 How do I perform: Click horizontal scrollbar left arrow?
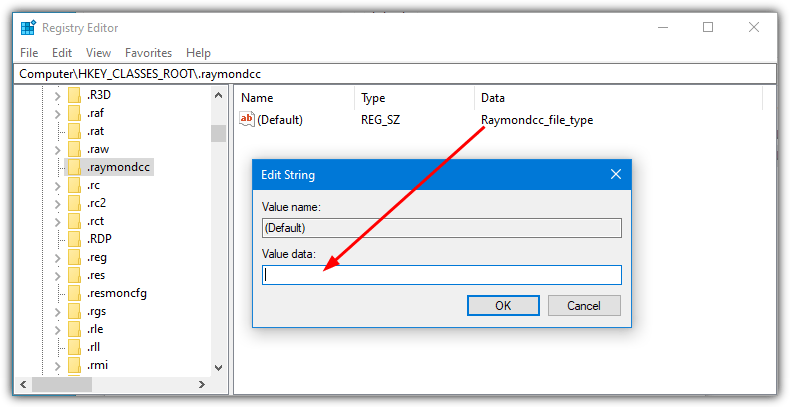click(23, 384)
